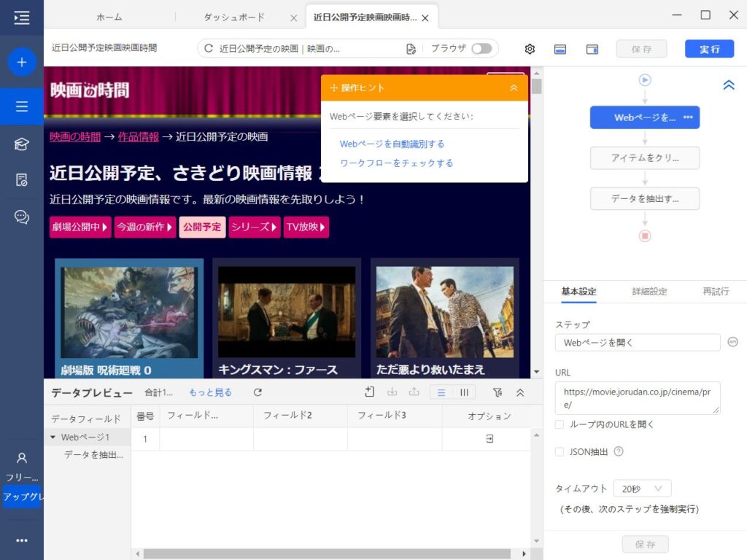The image size is (747, 560).
Task: Click the ステップ name input field
Action: 638,343
